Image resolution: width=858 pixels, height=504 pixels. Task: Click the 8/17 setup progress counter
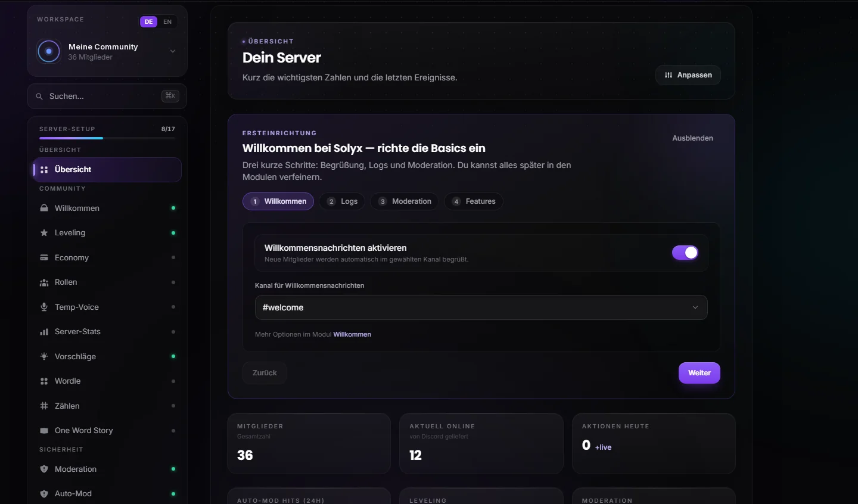(x=168, y=129)
